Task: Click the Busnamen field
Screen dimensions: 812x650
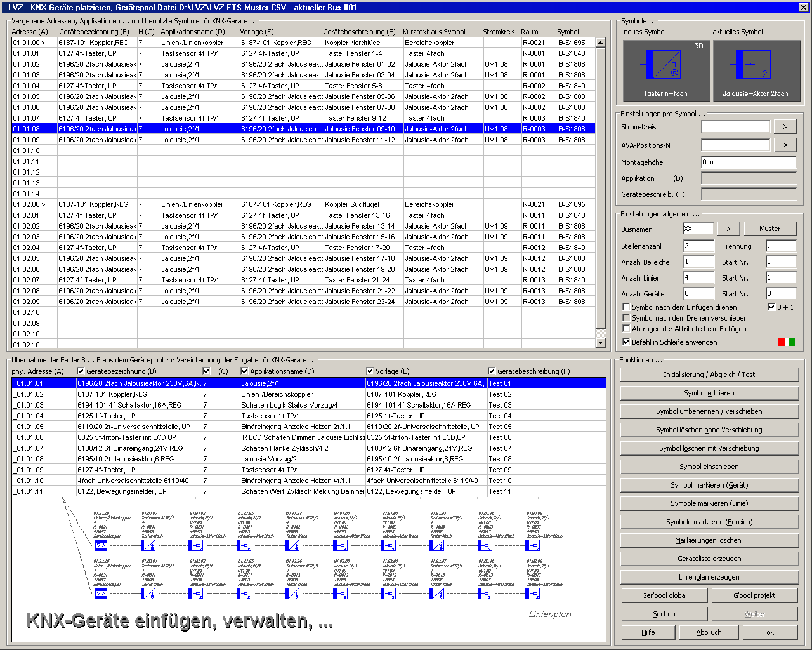Action: click(x=698, y=229)
